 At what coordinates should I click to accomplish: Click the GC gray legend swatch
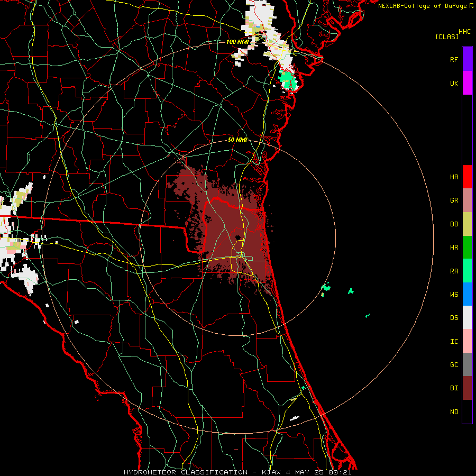pos(467,364)
